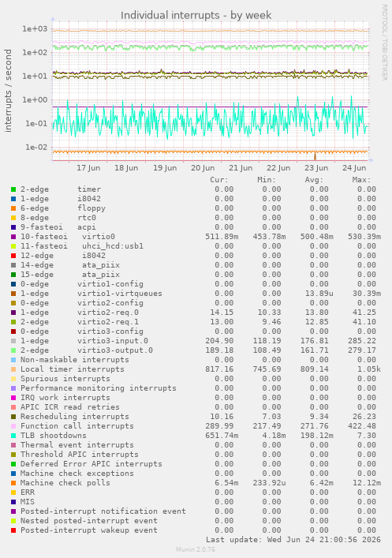Viewport: 392px width, 558px height.
Task: Click the orange swatch for Machine check polls
Action: tap(13, 483)
